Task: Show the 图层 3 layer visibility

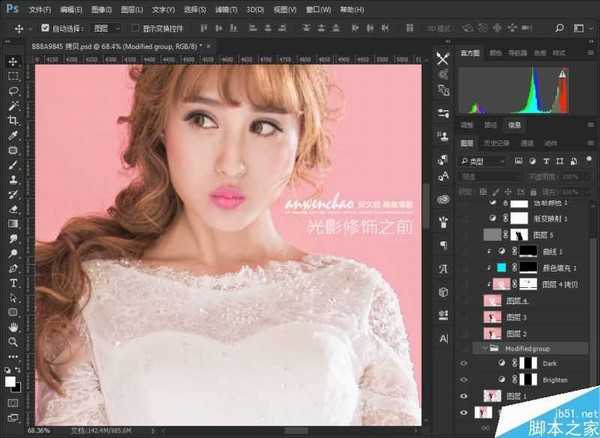Action: click(464, 317)
